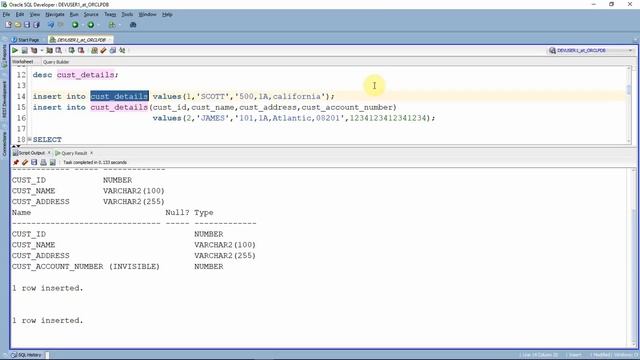Open dropdown arrow beside the SQL Worksheet icon
Image resolution: width=640 pixels, height=360 pixels.
click(119, 25)
